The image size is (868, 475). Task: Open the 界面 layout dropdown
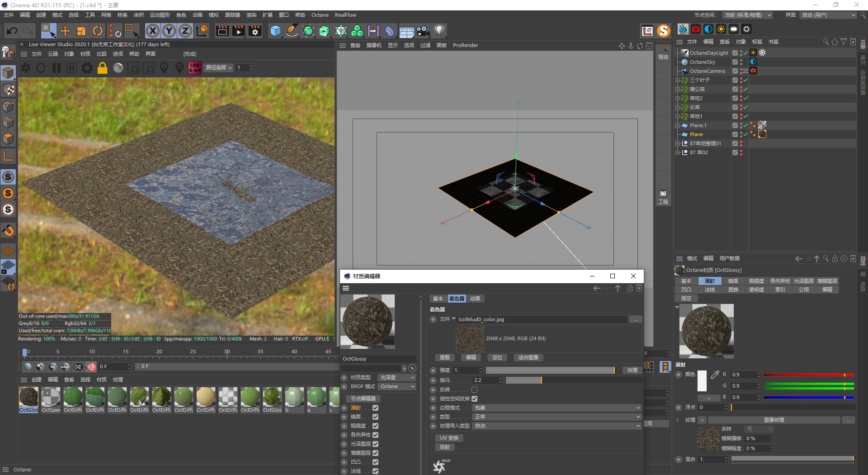[x=828, y=15]
